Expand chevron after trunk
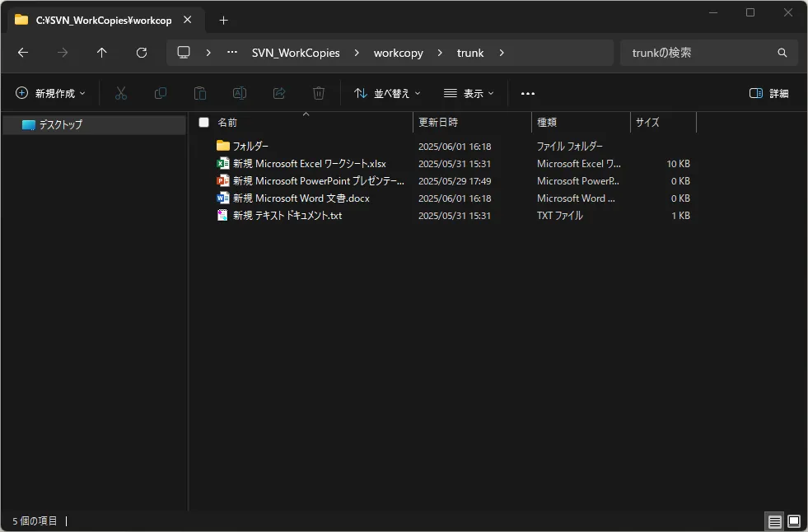The height and width of the screenshot is (532, 808). (502, 53)
